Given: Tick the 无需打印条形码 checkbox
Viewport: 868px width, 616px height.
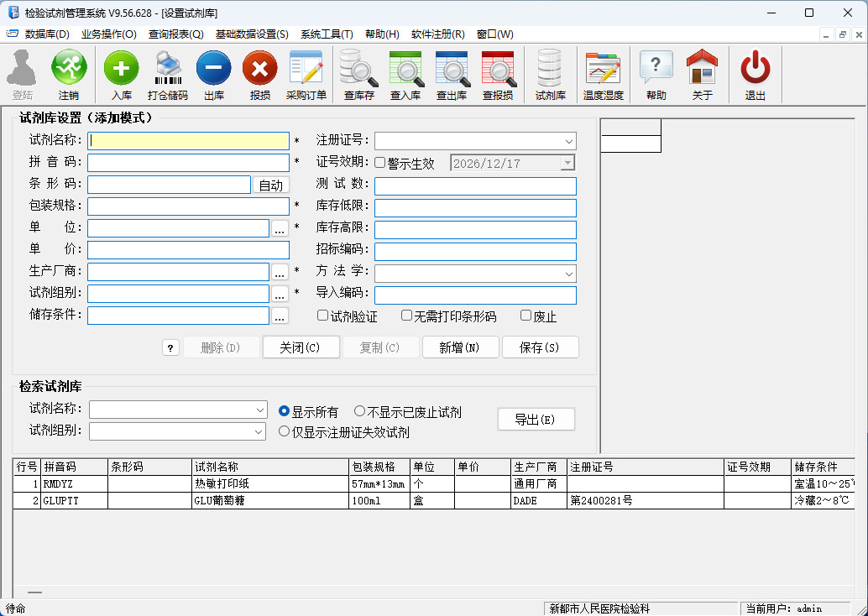Looking at the screenshot, I should click(x=406, y=316).
